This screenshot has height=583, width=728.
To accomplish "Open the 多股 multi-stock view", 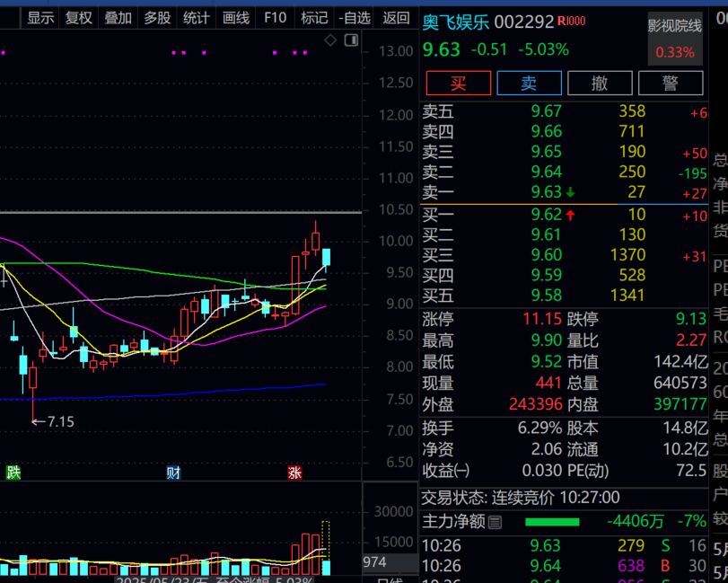I will click(x=157, y=18).
